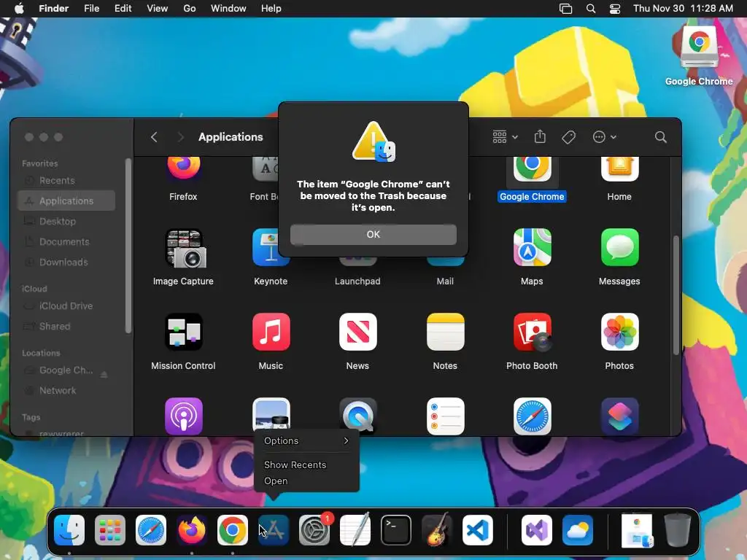Select Shared in Finder sidebar
This screenshot has height=560, width=747.
(x=66, y=326)
